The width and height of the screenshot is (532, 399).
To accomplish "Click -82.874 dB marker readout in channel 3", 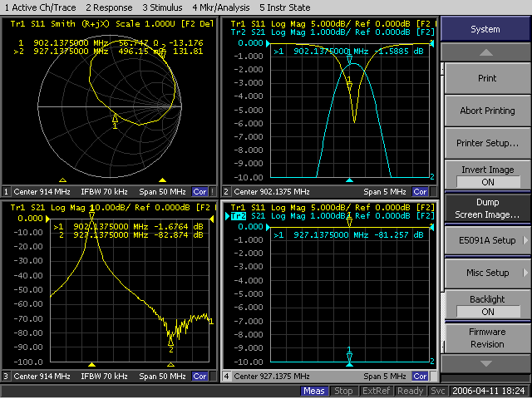I will (x=178, y=234).
